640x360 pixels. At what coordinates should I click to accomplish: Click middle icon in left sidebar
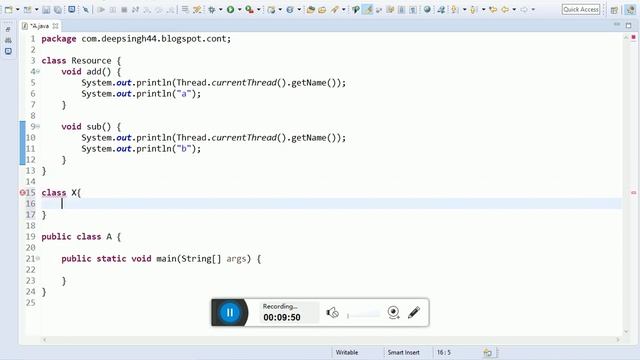click(8, 40)
